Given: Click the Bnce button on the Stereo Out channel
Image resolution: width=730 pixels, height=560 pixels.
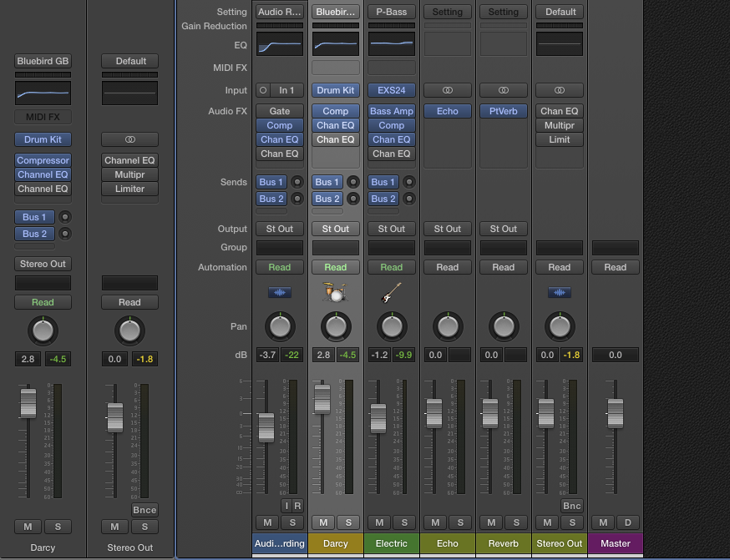Looking at the screenshot, I should pos(571,506).
